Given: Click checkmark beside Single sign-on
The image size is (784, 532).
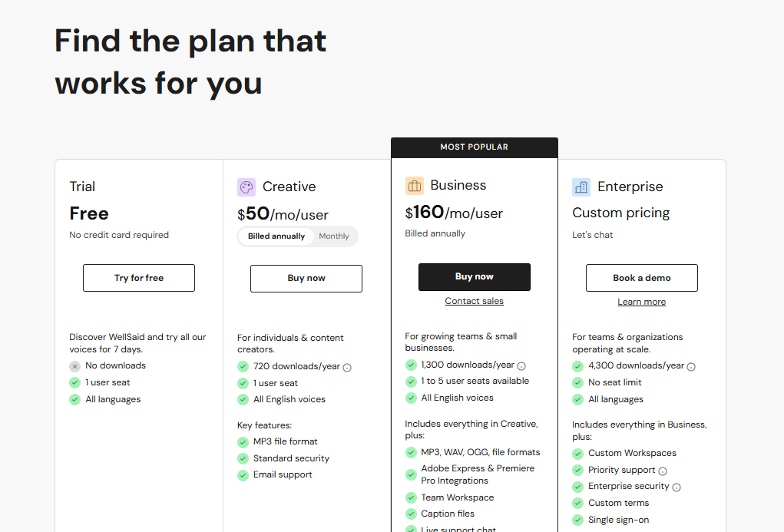Looking at the screenshot, I should pyautogui.click(x=577, y=520).
